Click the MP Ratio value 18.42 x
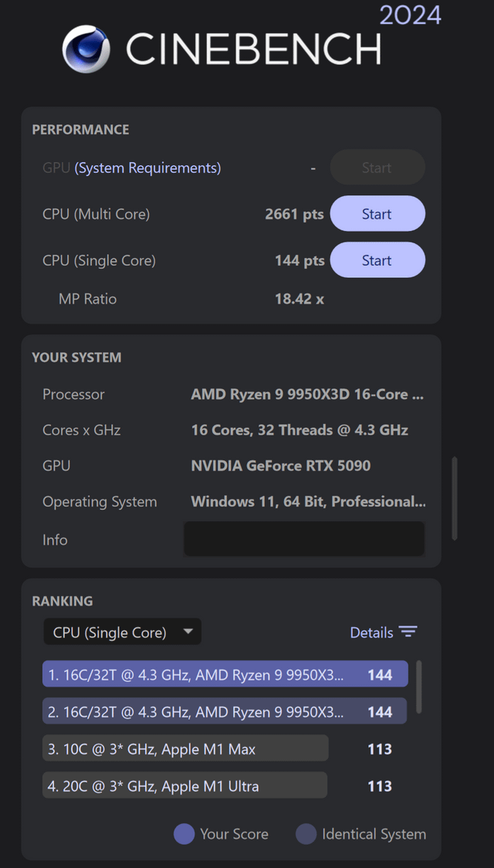Screen dimensions: 494x868 (x=299, y=299)
